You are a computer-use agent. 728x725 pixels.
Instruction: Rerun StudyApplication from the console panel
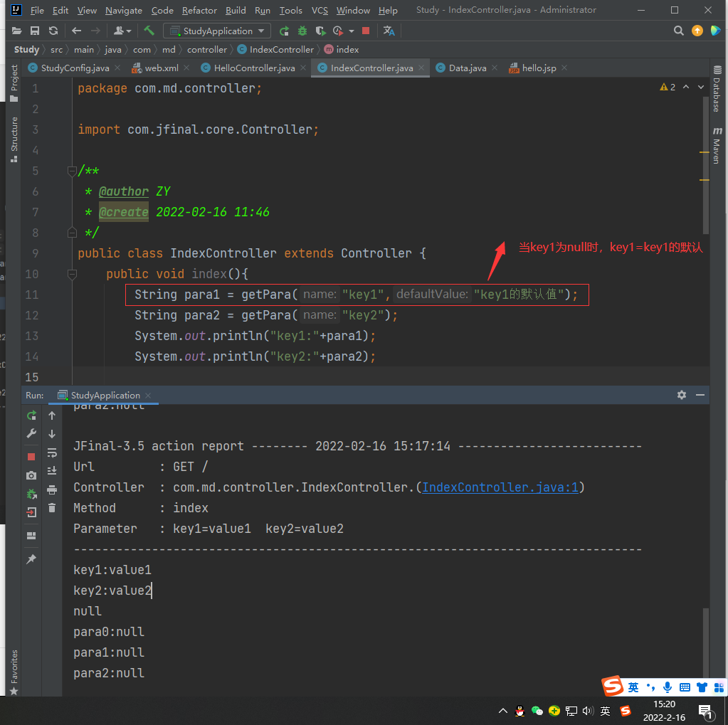[31, 416]
